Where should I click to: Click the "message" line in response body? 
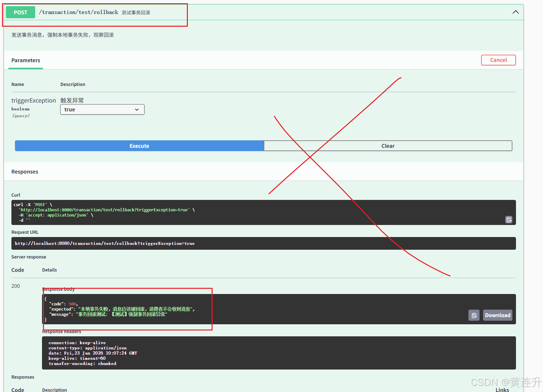pyautogui.click(x=108, y=314)
